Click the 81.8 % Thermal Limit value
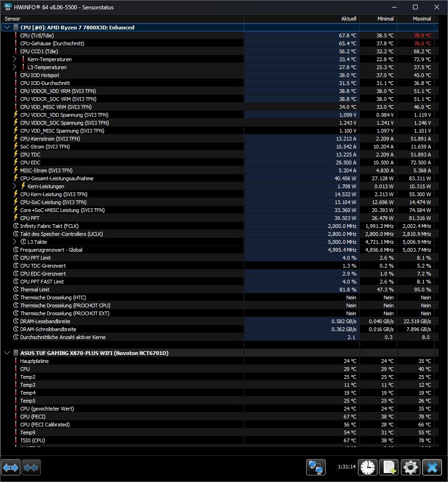The height and width of the screenshot is (482, 448). click(x=348, y=290)
